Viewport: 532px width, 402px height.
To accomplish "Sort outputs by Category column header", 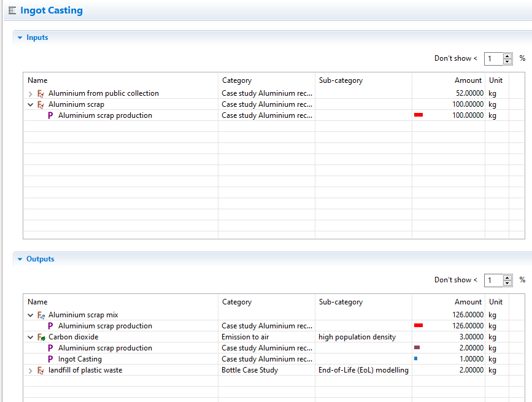I will (x=237, y=302).
